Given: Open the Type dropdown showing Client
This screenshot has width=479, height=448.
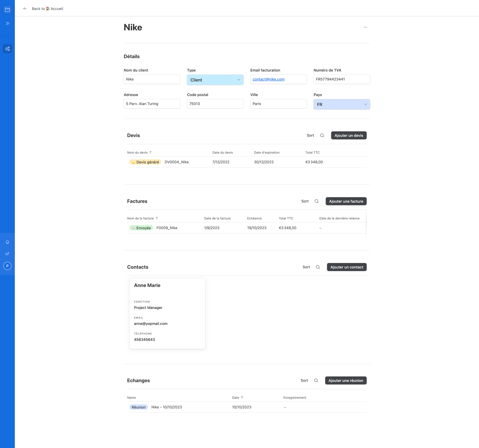Looking at the screenshot, I should [x=215, y=80].
